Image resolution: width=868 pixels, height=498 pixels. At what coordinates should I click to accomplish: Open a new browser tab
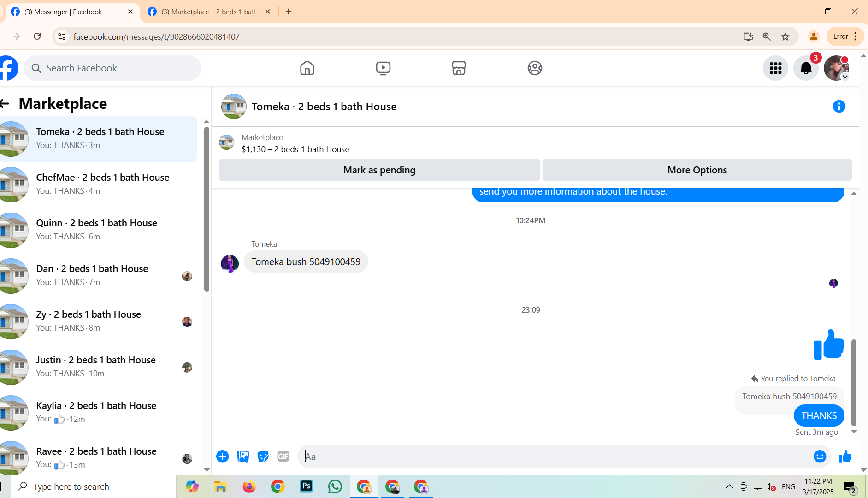(x=289, y=12)
